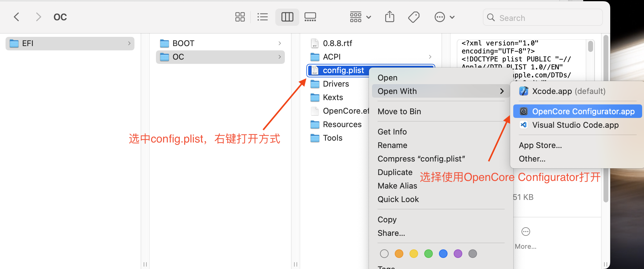The image size is (644, 269).
Task: Click the OpenCore Configurator app icon
Action: 524,111
